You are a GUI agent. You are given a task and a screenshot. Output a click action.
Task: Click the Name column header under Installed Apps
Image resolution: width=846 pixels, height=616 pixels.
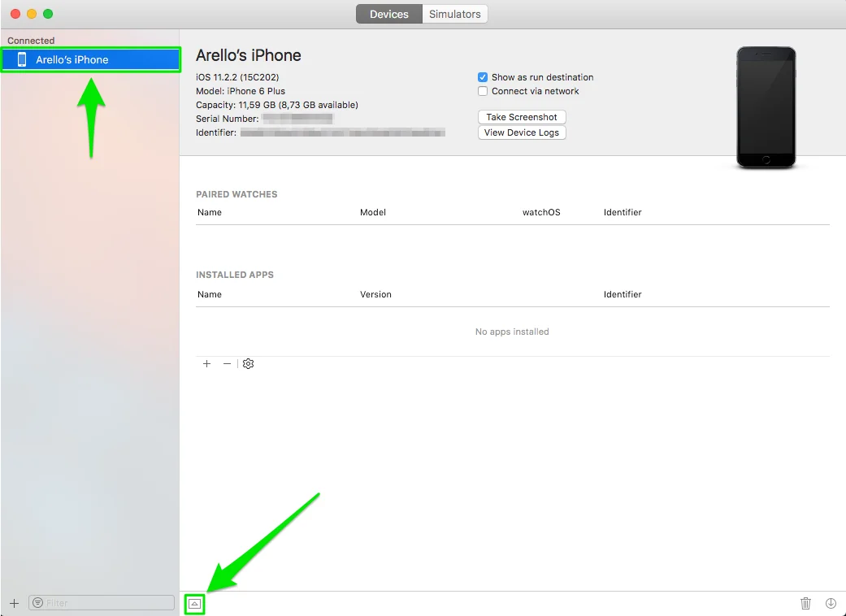(x=209, y=294)
